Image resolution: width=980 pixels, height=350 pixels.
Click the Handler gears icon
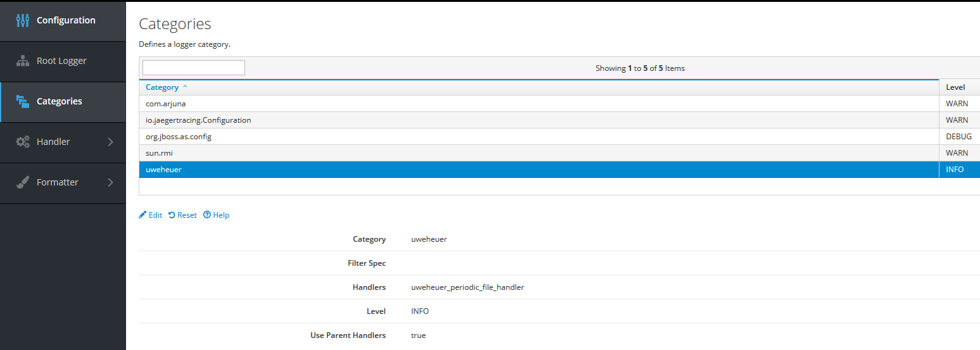tap(23, 142)
